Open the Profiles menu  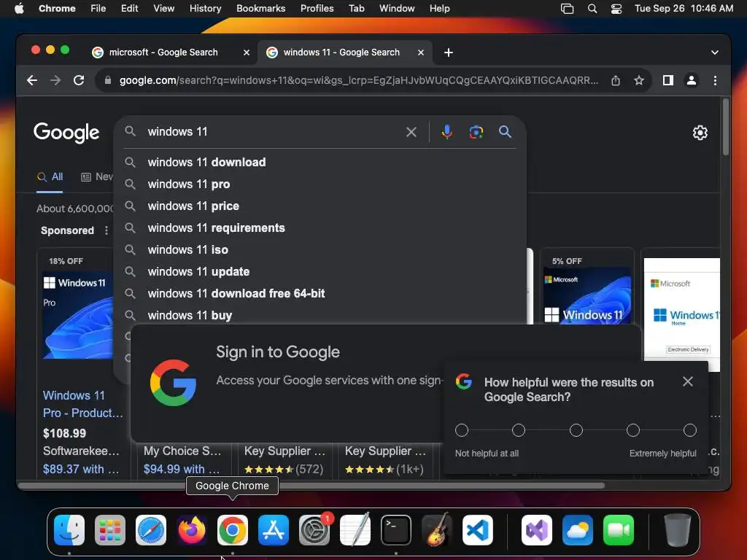[317, 8]
